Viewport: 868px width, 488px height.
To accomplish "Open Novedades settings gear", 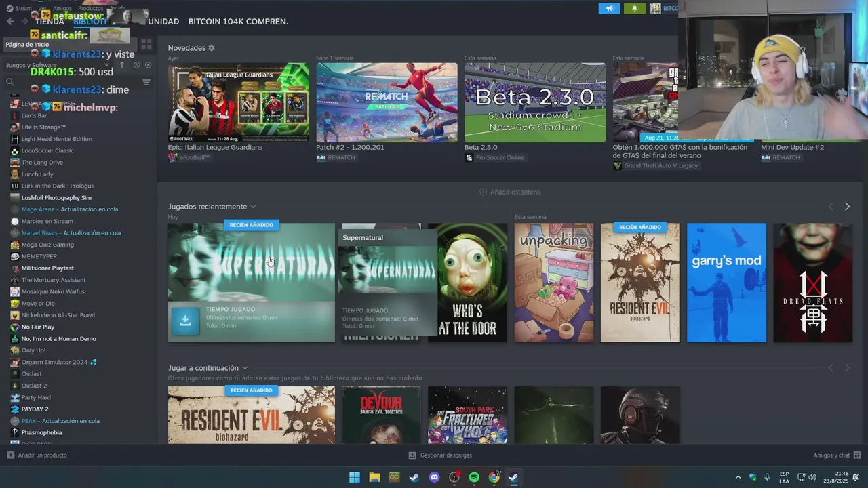I will [212, 48].
